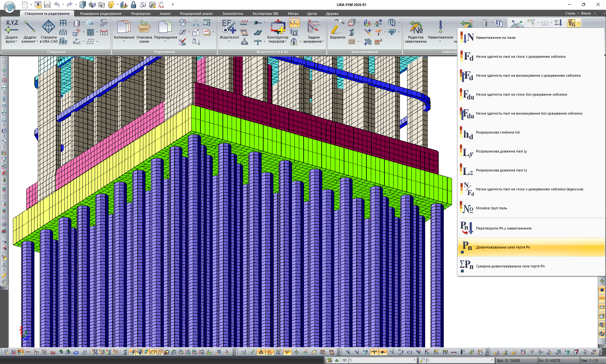Expand load case combo box in status bar

point(414,360)
